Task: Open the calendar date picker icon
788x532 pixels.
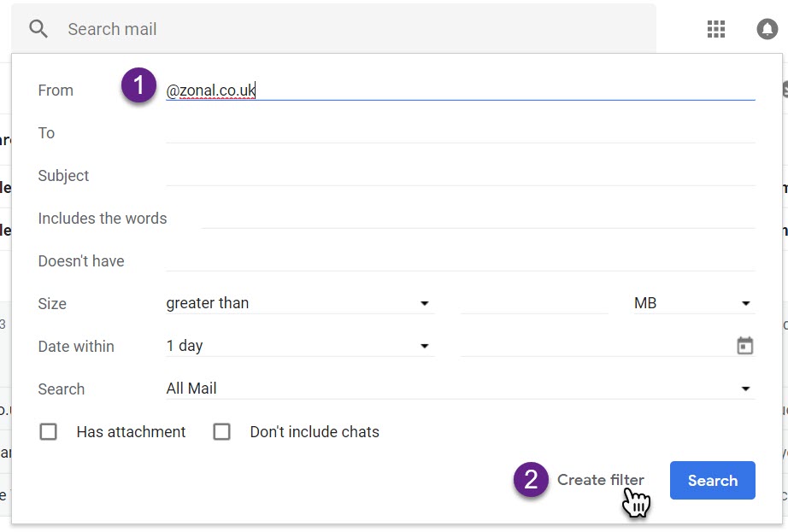Action: point(744,346)
